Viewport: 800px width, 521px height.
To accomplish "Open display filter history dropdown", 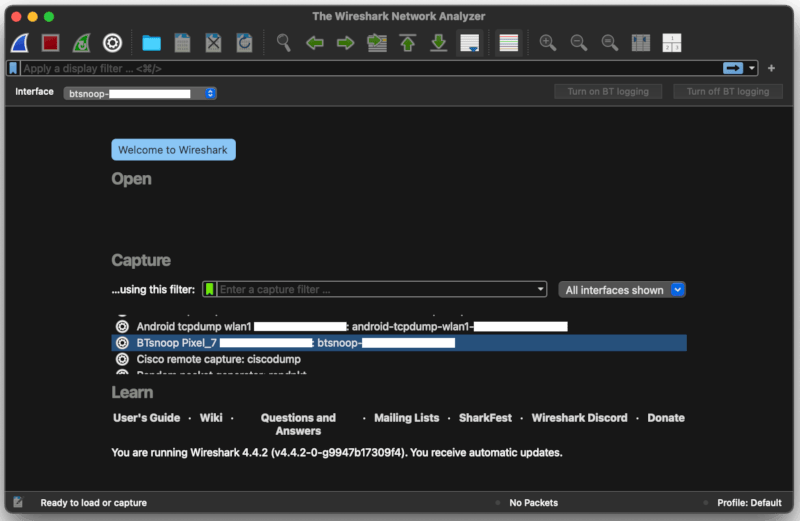I will pos(752,68).
